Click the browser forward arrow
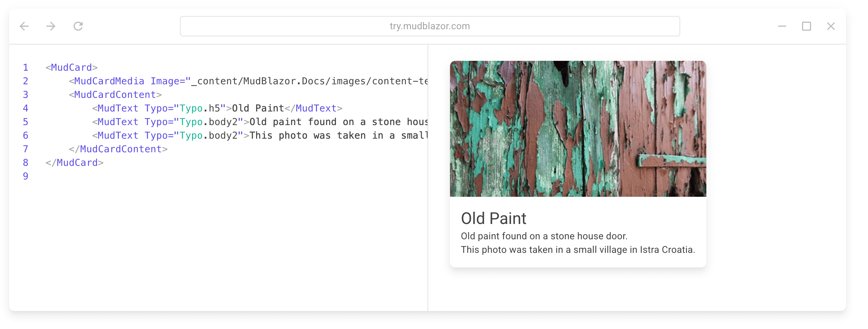868x329 pixels. click(51, 26)
